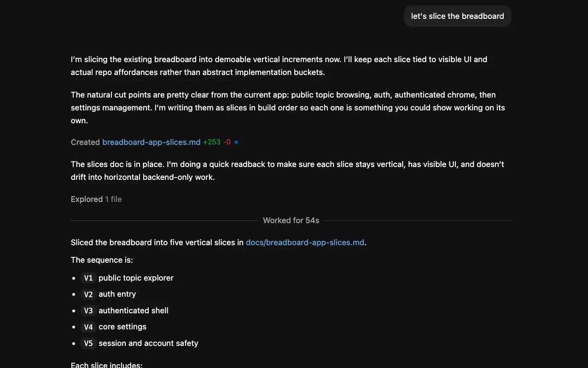Expand the "Explored 1 file" section

96,199
